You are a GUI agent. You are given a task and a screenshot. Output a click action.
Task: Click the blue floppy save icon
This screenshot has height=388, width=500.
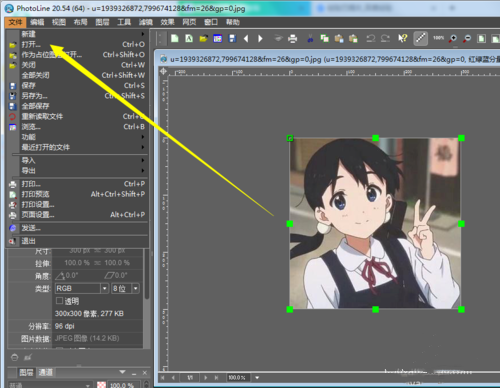[232, 39]
